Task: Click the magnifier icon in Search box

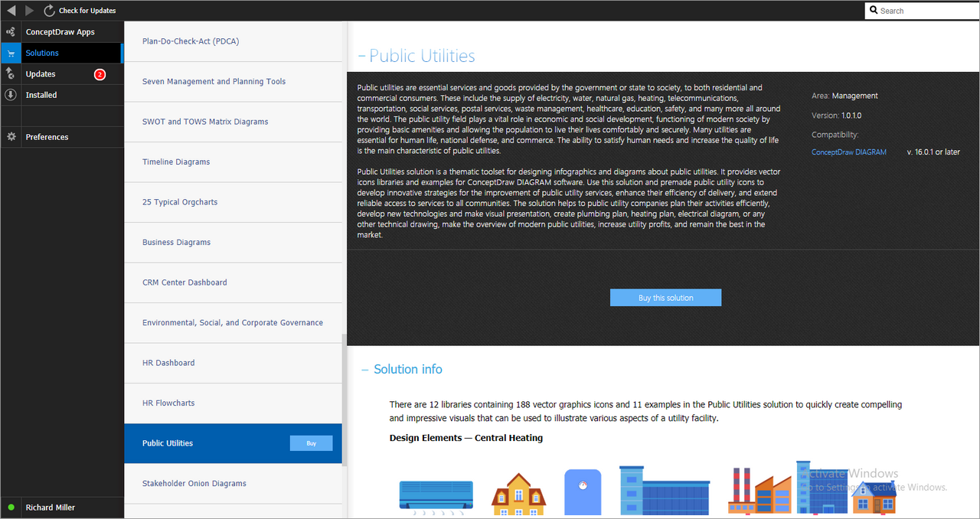Action: coord(874,11)
